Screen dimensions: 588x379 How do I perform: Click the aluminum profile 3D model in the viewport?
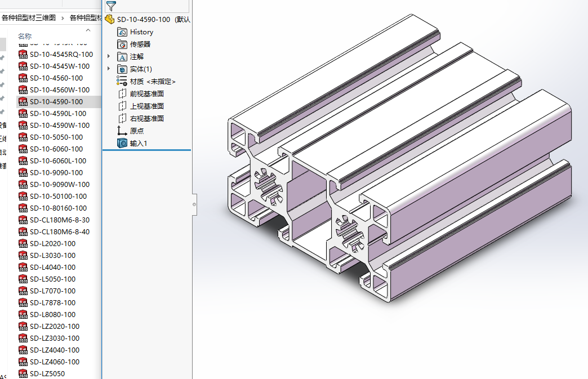[x=399, y=158]
